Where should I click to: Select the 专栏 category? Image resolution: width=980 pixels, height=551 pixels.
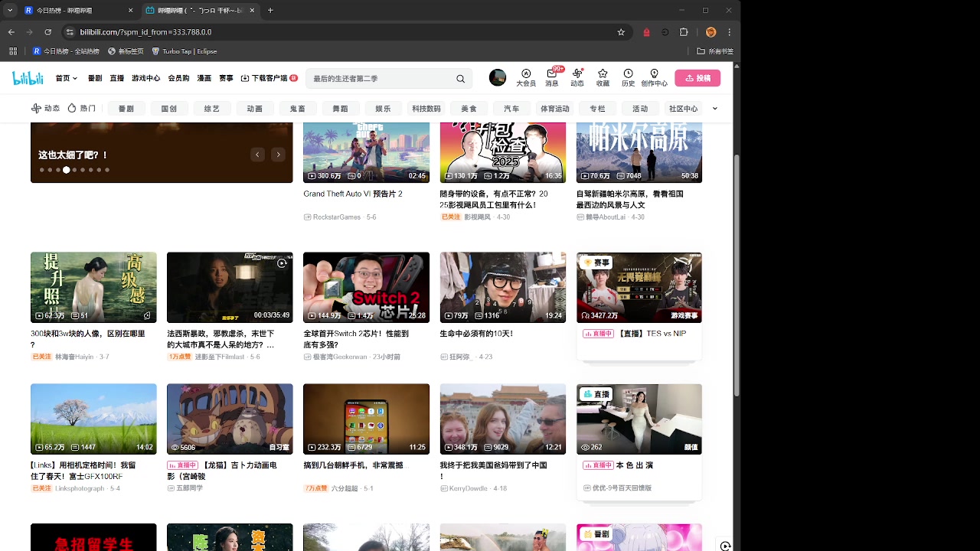tap(598, 109)
